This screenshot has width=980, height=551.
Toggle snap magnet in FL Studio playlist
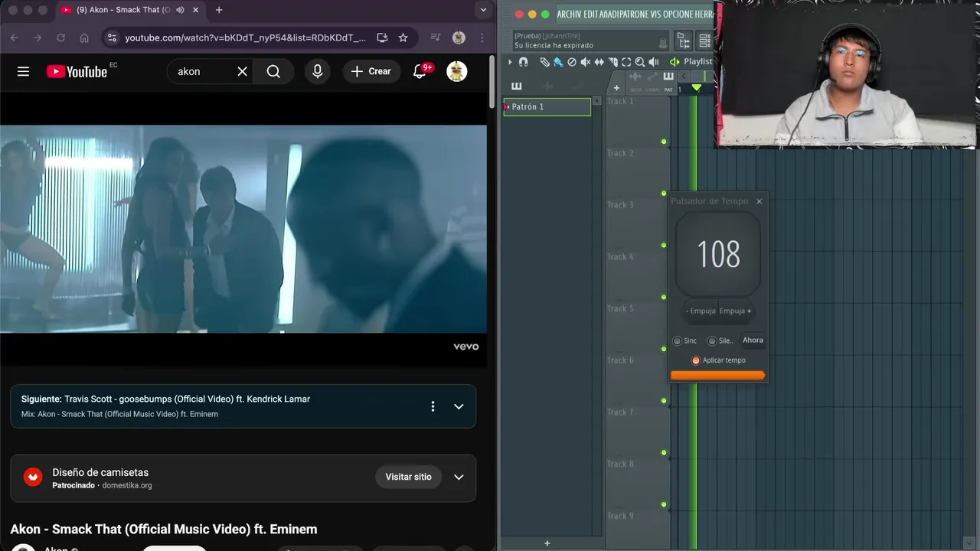click(x=523, y=62)
